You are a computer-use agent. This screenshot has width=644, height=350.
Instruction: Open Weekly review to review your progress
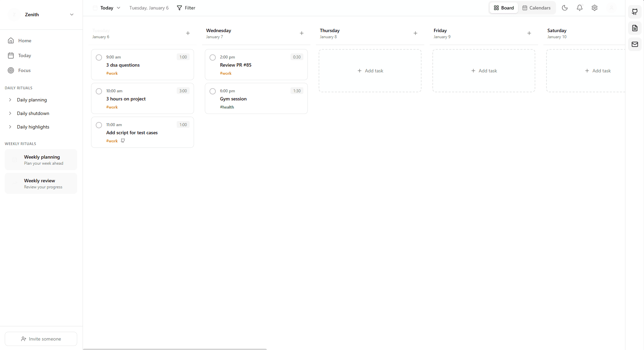click(x=41, y=183)
